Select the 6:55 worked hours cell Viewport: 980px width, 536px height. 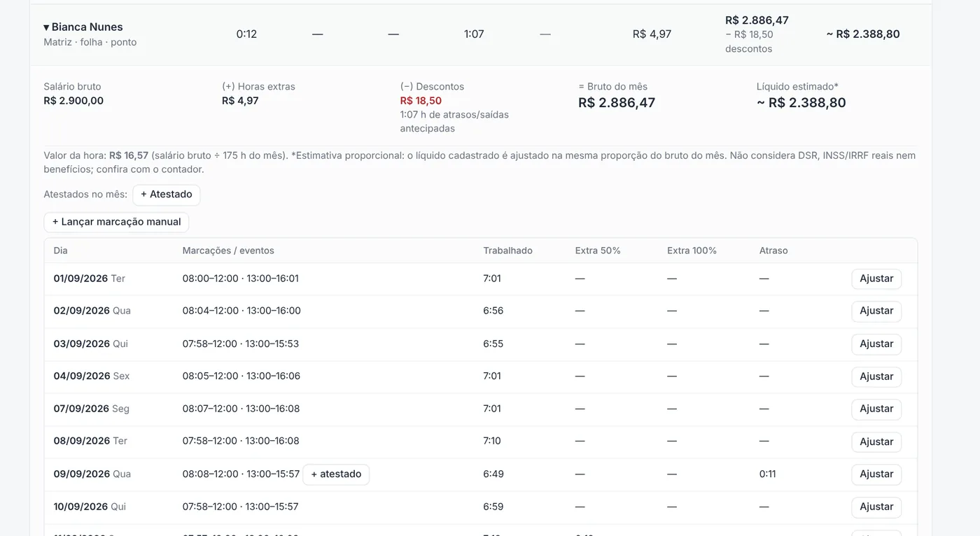[493, 344]
